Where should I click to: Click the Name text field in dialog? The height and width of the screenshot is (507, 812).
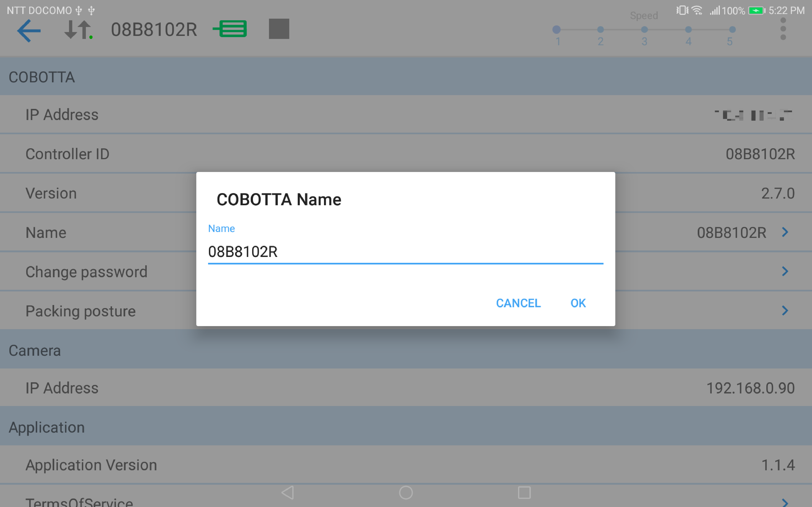coord(405,252)
